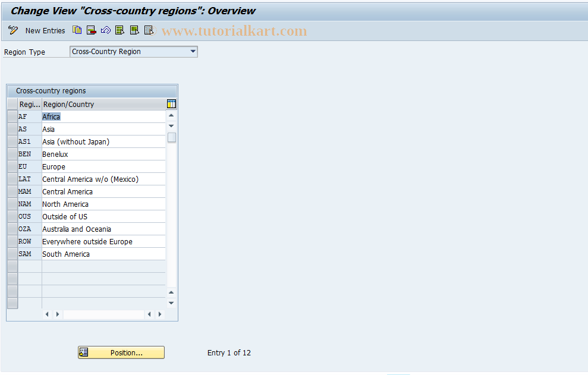Viewport: 588px width, 375px height.
Task: Click Australia and Oceania cell
Action: coord(103,229)
